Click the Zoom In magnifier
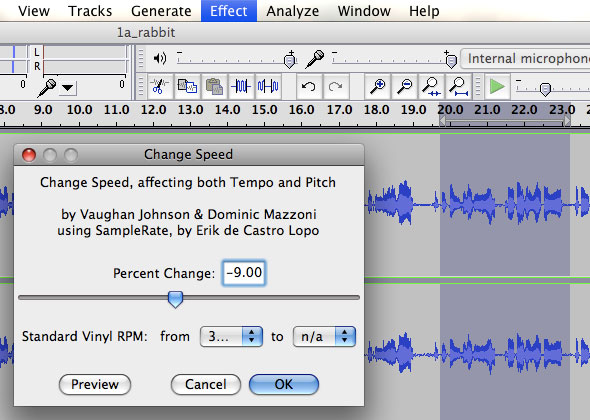Viewport: 590px width, 420px height. pyautogui.click(x=377, y=87)
